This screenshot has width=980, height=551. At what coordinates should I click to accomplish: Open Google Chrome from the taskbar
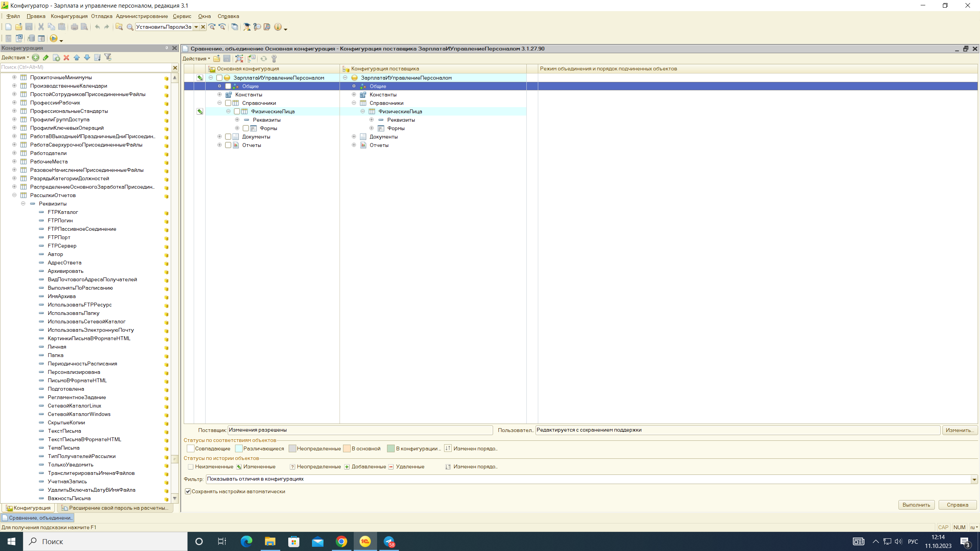click(x=341, y=541)
